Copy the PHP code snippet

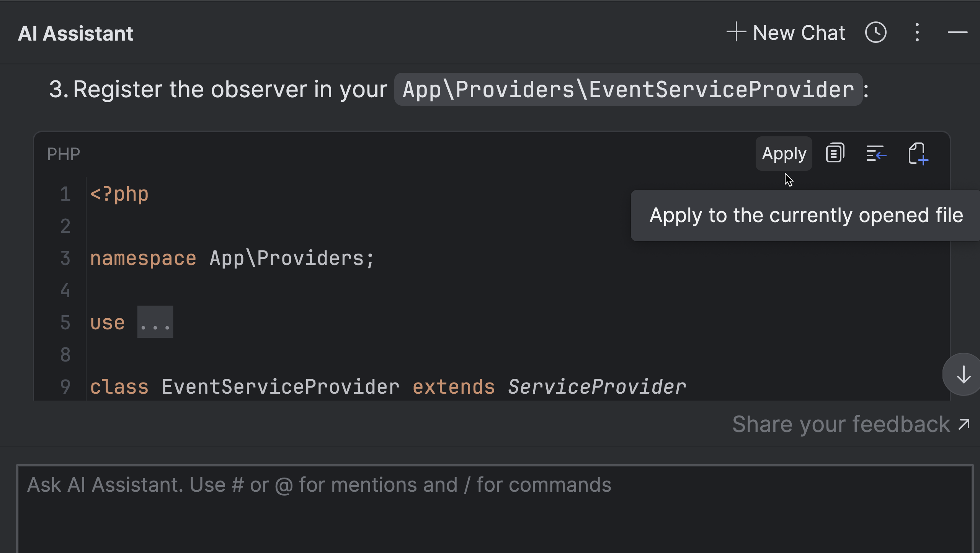[x=835, y=154]
